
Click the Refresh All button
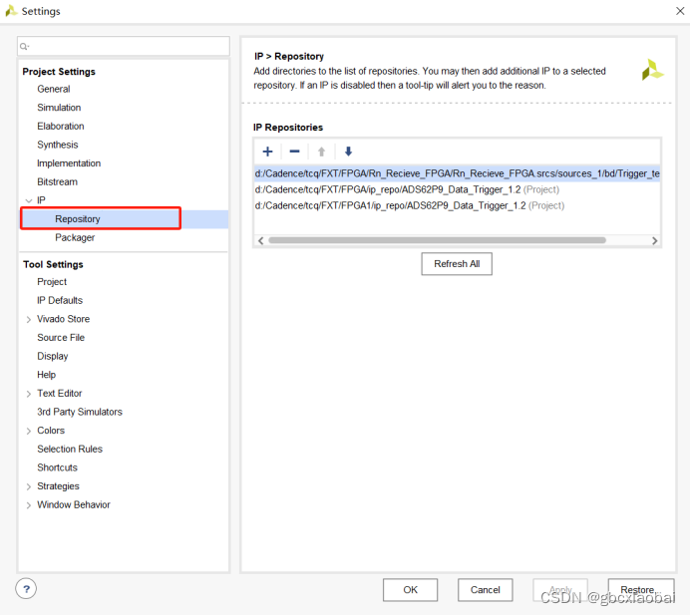[x=457, y=264]
